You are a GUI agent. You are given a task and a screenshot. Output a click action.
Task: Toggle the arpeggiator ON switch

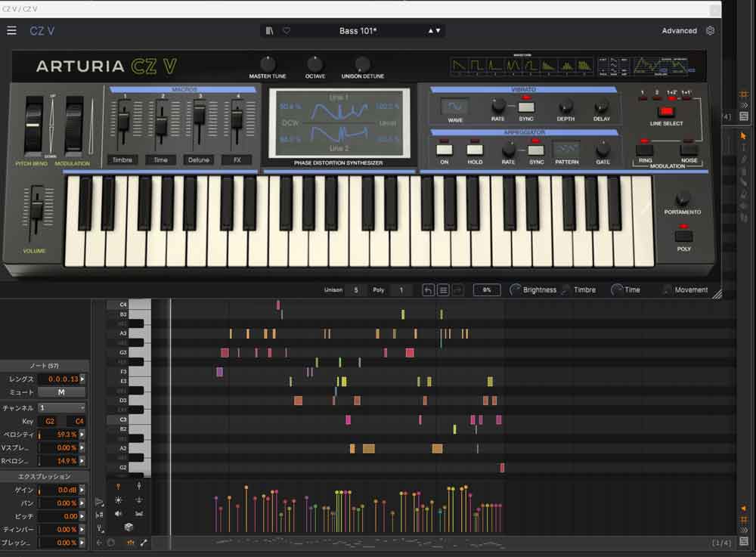(x=445, y=149)
